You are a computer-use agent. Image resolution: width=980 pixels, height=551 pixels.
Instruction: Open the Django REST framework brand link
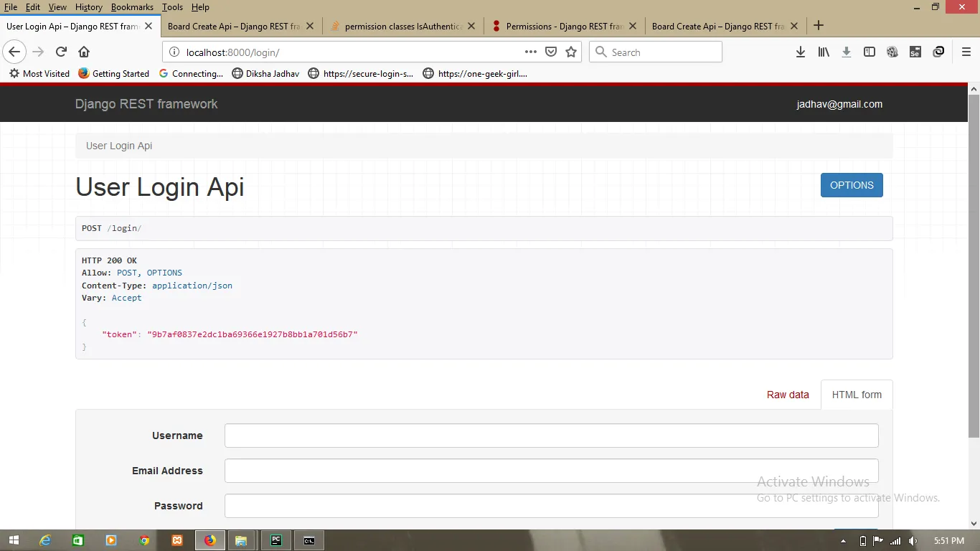pos(146,104)
